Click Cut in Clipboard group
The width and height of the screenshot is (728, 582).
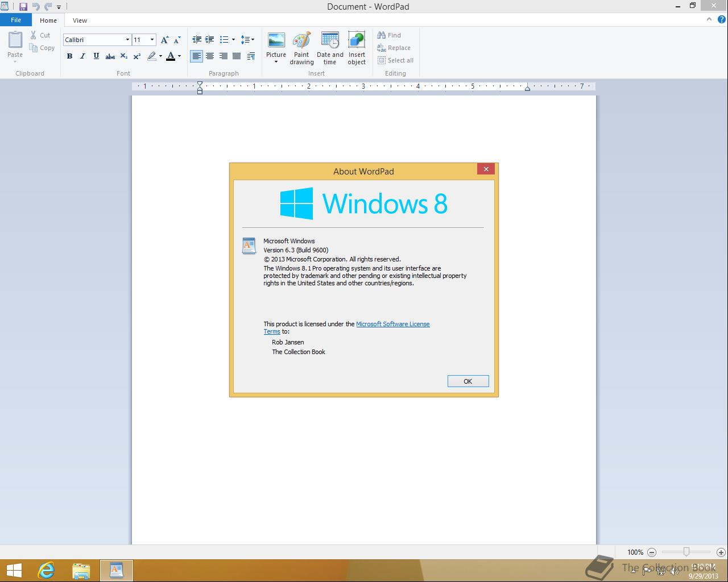click(40, 35)
